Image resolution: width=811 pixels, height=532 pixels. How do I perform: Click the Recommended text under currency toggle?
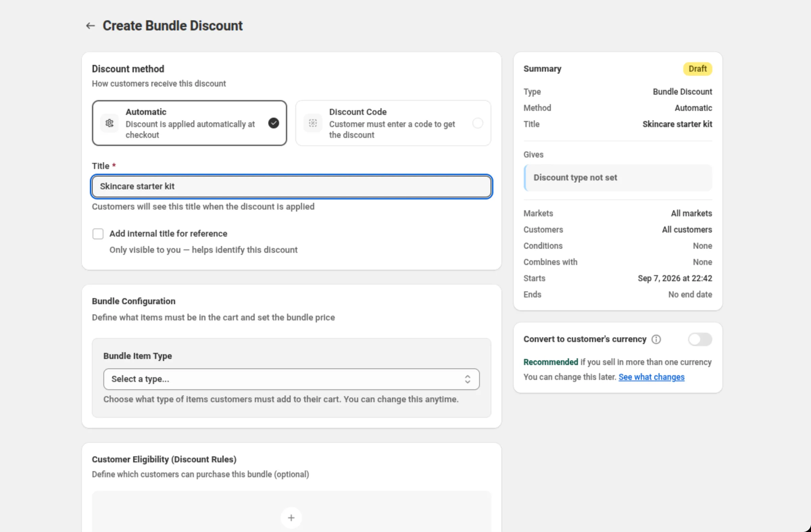[x=551, y=362]
